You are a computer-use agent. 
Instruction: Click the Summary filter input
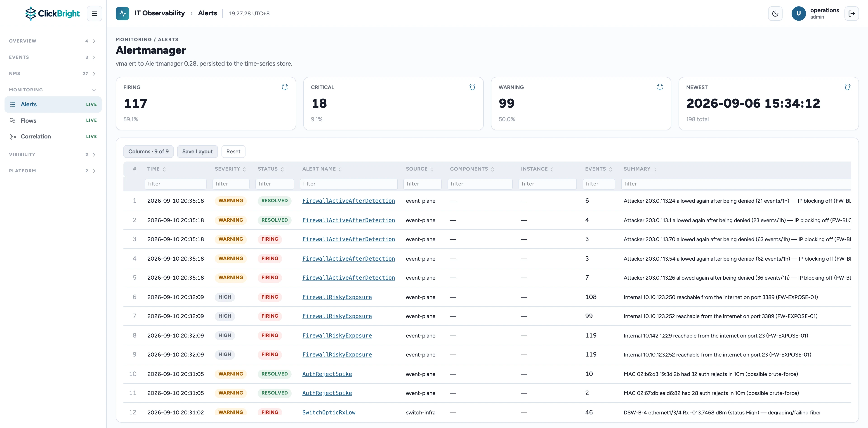(x=736, y=184)
